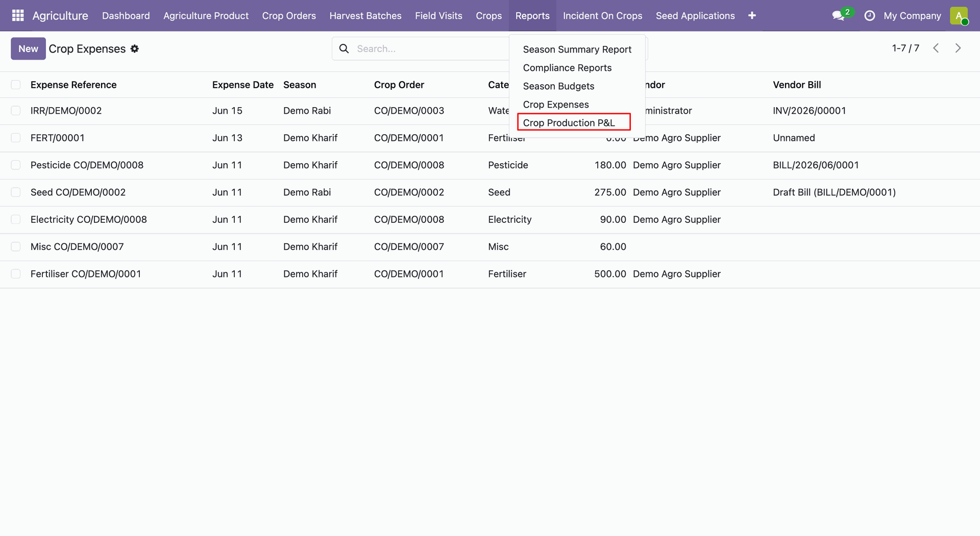Open the Crops menu
Screen dimensions: 980x536
click(x=489, y=16)
